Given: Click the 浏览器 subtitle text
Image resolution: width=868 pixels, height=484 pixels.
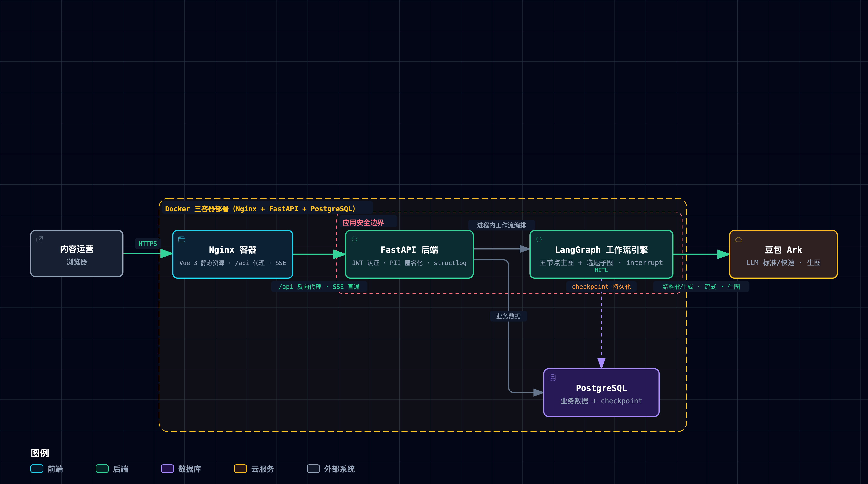Looking at the screenshot, I should tap(77, 262).
